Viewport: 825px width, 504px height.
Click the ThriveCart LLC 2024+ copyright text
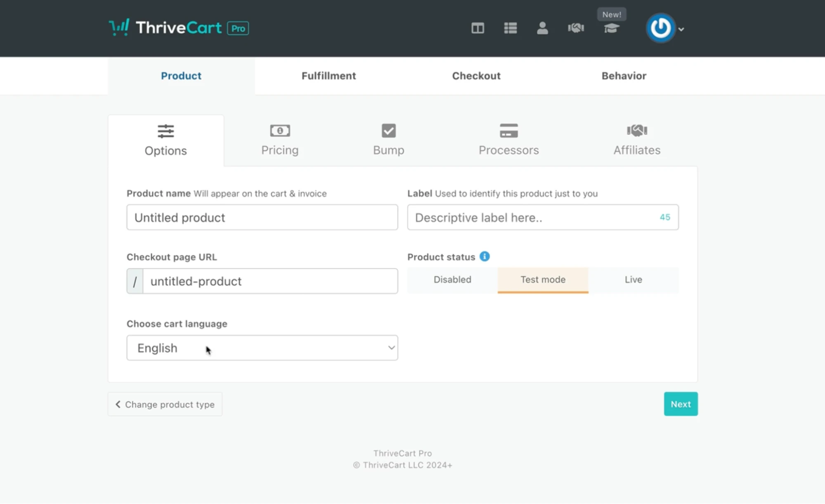coord(402,465)
